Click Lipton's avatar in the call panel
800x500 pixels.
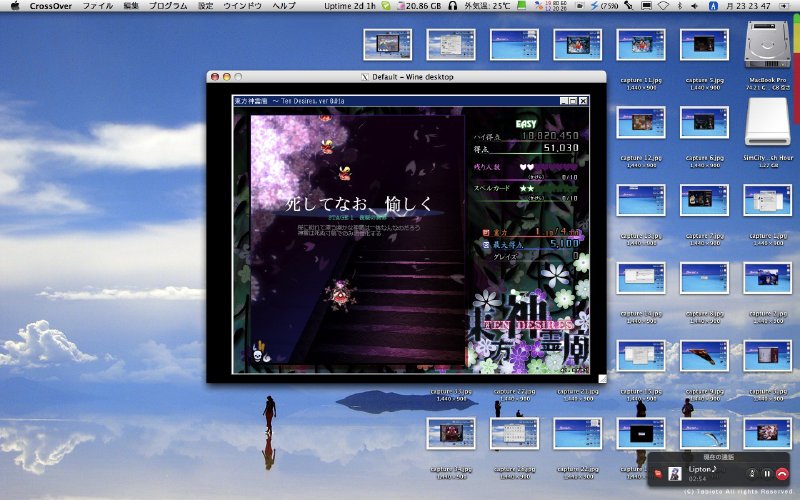[x=674, y=473]
